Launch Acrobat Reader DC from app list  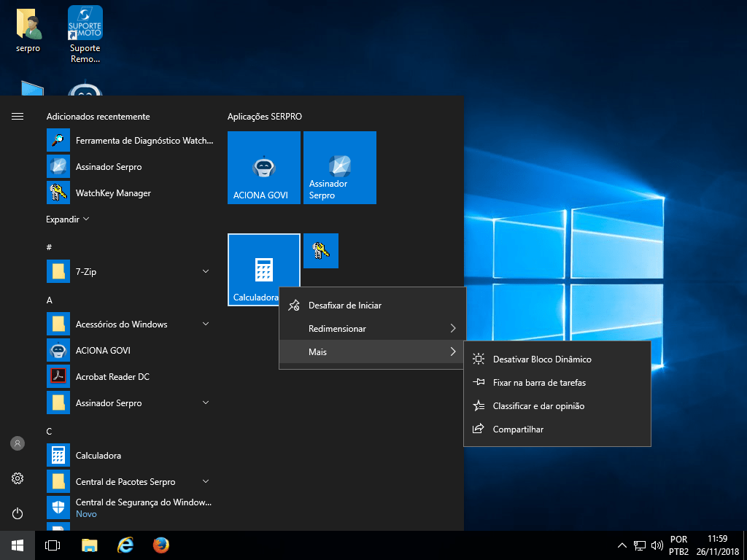click(112, 377)
